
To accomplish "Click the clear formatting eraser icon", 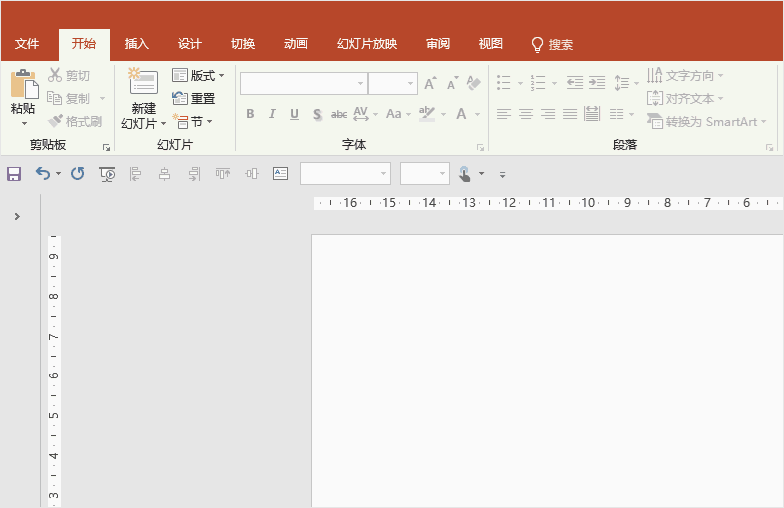I will (x=474, y=83).
